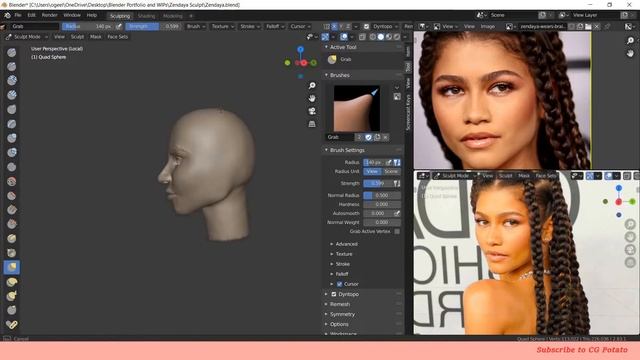Toggle the Cursor checkbox in sidebar
Image resolution: width=640 pixels, height=360 pixels.
pos(340,284)
